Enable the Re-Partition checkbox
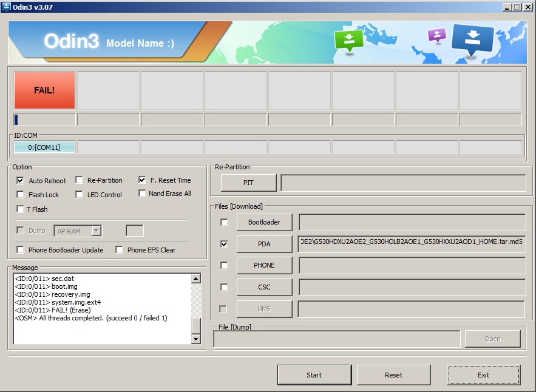The width and height of the screenshot is (536, 392). 80,180
